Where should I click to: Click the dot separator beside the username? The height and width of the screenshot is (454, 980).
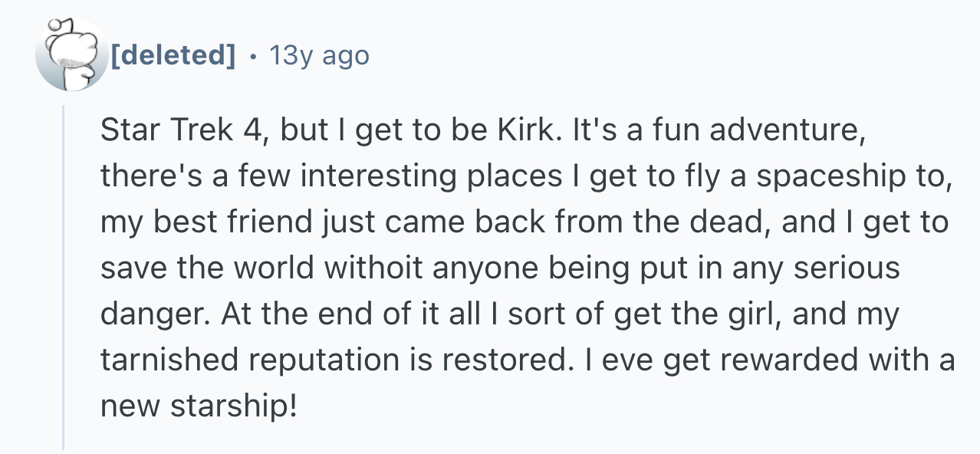click(253, 55)
